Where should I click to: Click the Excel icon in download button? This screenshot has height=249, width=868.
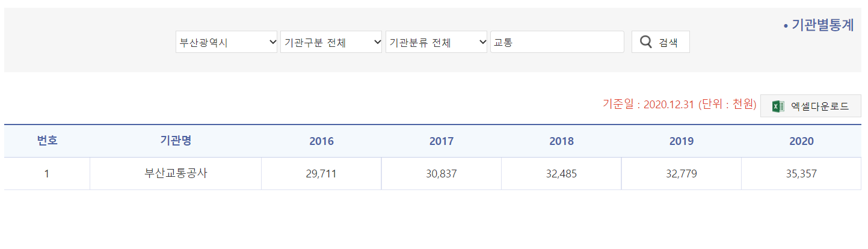click(778, 106)
